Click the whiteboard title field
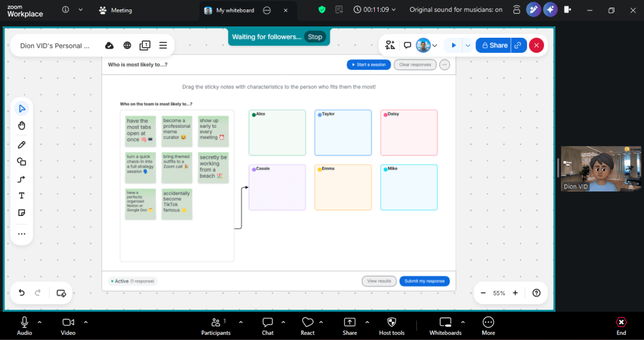644x340 pixels. tap(55, 45)
